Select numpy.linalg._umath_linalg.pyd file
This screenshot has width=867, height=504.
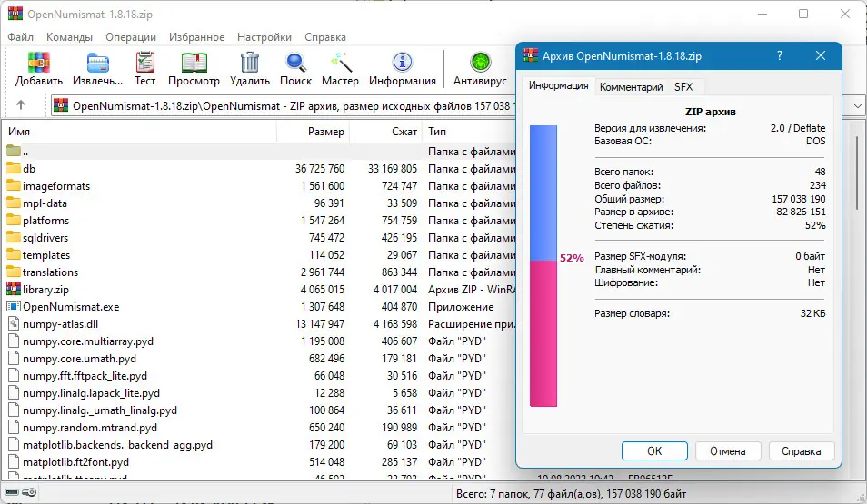click(x=100, y=410)
